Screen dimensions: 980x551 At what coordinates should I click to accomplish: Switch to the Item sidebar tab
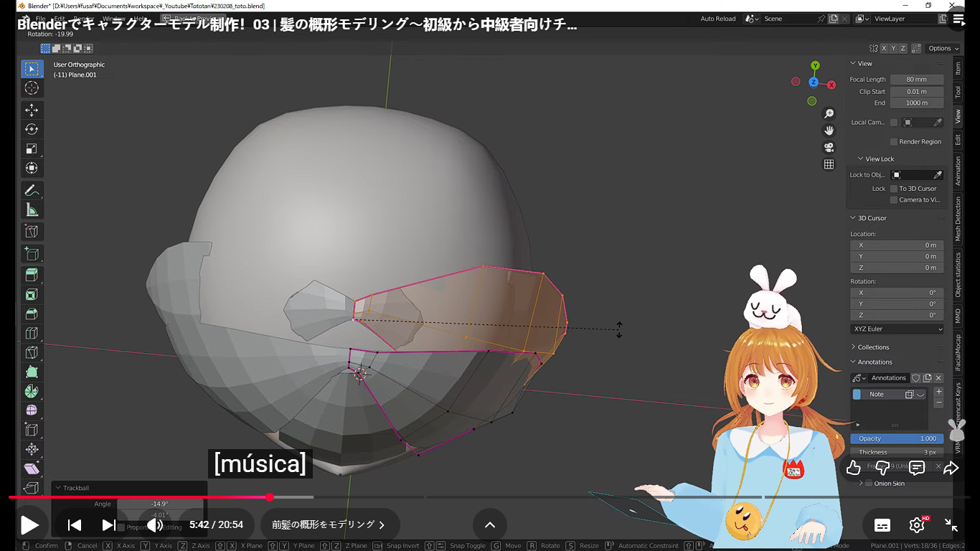click(x=958, y=69)
